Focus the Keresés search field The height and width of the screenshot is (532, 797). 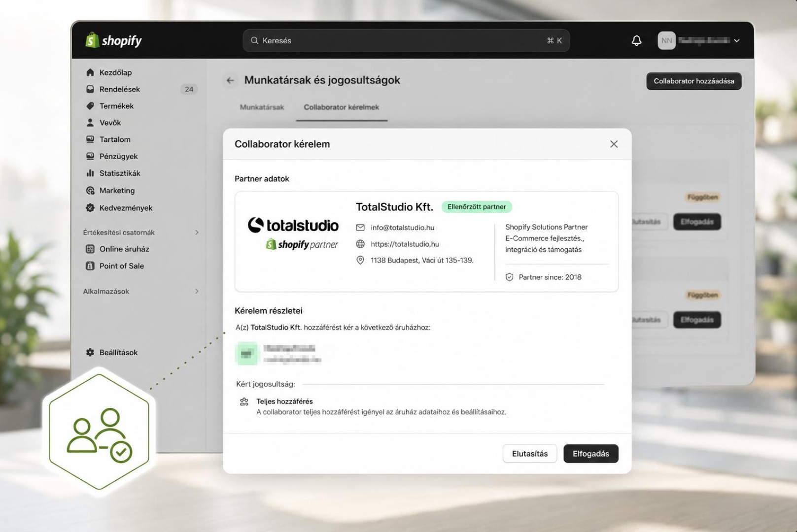pyautogui.click(x=406, y=40)
